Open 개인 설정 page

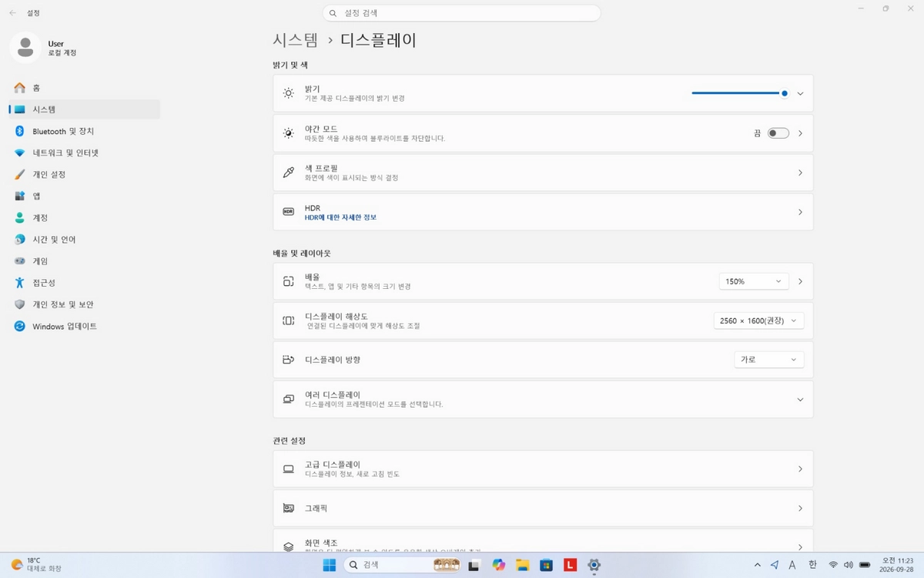tap(85, 174)
